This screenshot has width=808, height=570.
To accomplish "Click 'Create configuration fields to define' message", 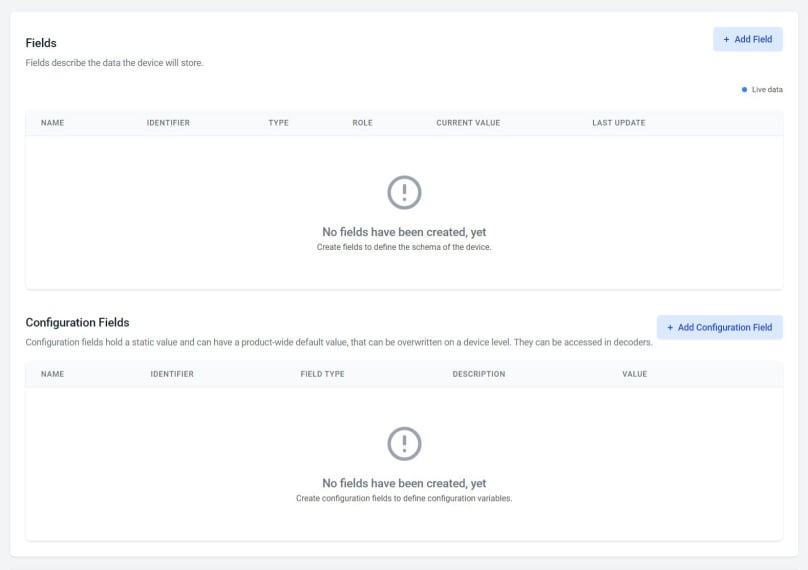I will tap(404, 498).
